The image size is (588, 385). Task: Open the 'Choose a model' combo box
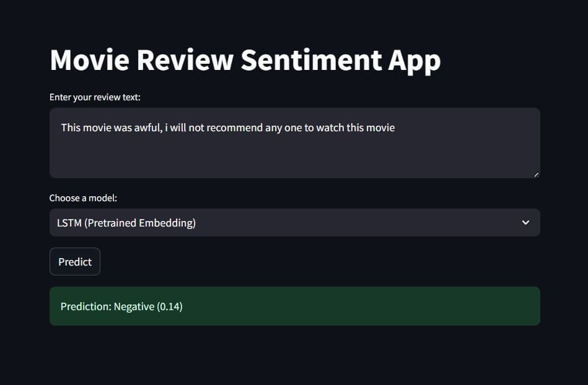[x=294, y=222]
